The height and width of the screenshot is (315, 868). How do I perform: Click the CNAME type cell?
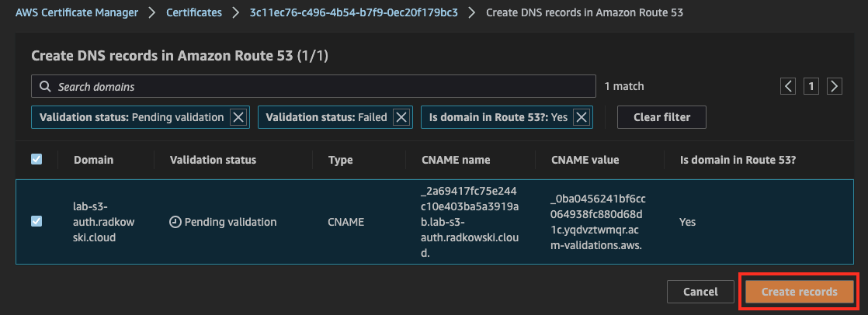[x=346, y=222]
